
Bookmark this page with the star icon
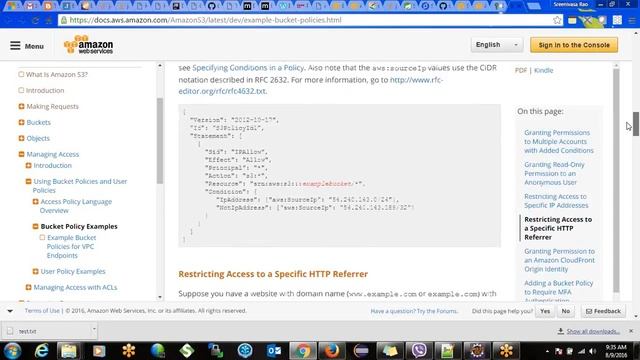pos(557,20)
